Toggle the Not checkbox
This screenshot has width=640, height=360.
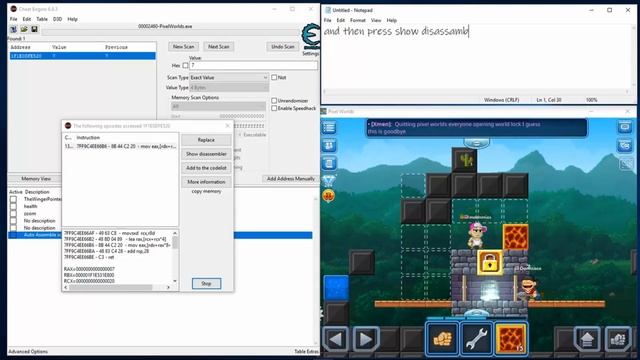(x=274, y=77)
